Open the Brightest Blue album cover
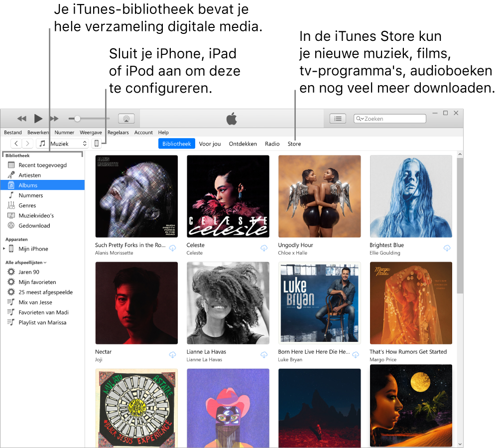 [411, 196]
